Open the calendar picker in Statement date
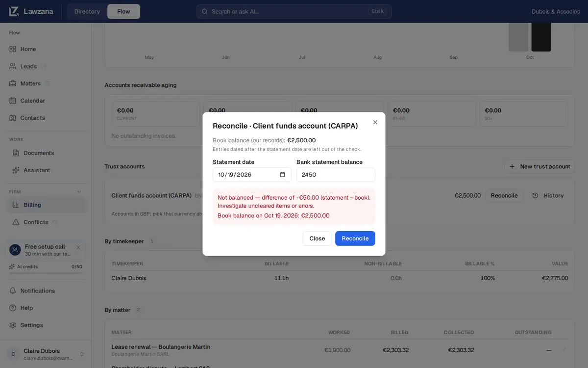This screenshot has height=368, width=588. [x=283, y=175]
